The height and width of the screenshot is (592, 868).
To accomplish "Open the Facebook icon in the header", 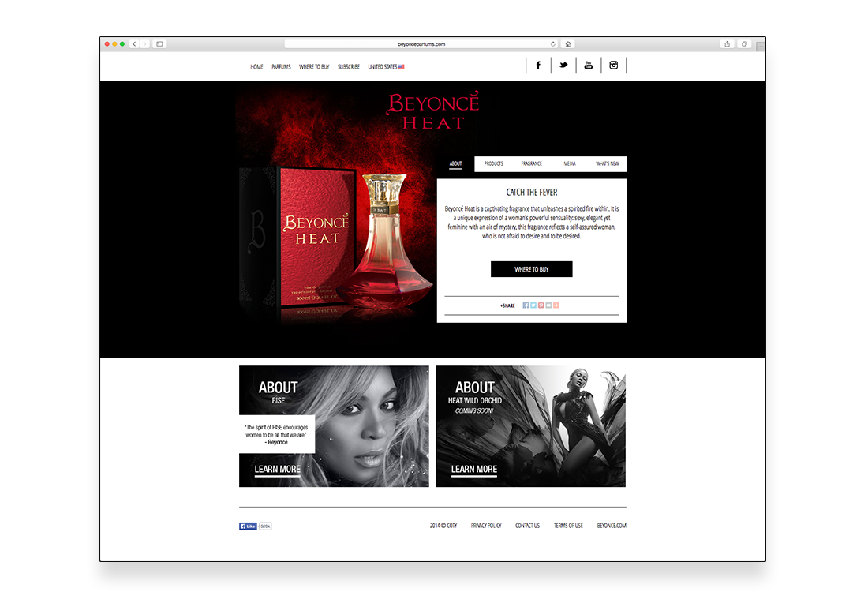I will click(x=538, y=66).
